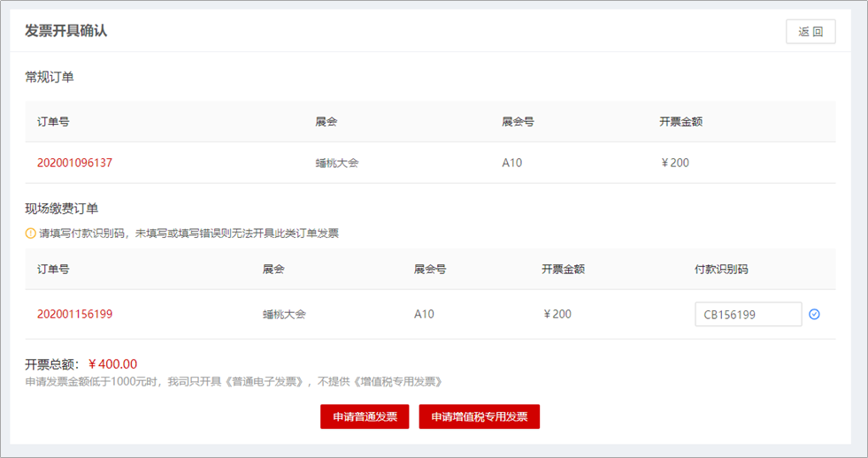The image size is (868, 458).
Task: Click 开票金额 header in 常规订单 table
Action: (x=681, y=122)
